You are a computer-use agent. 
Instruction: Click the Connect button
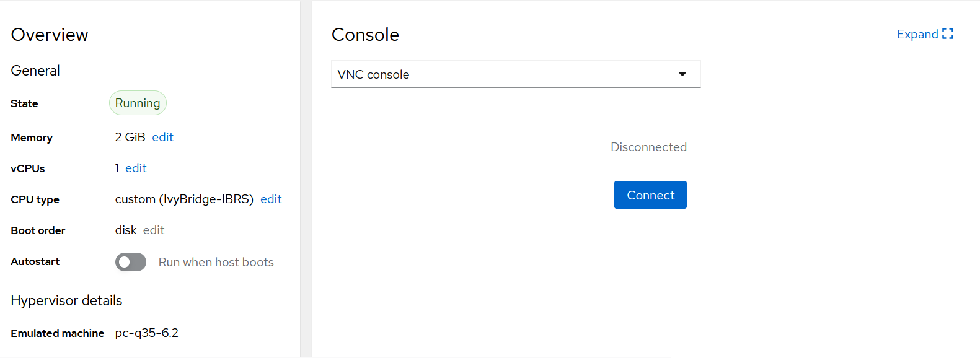coord(650,195)
